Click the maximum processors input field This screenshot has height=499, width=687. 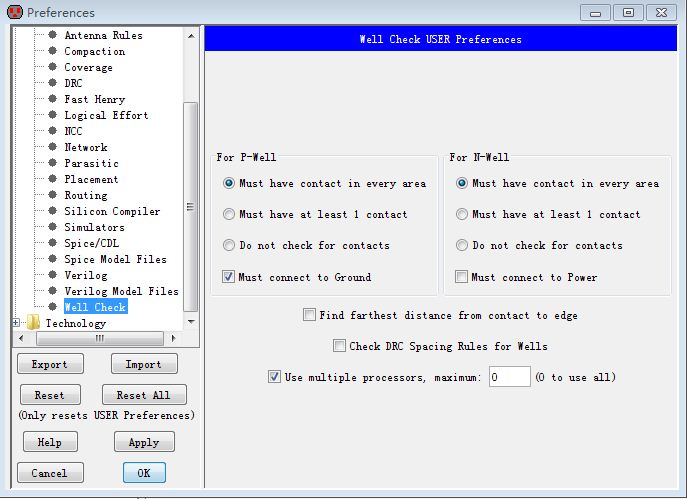point(510,377)
